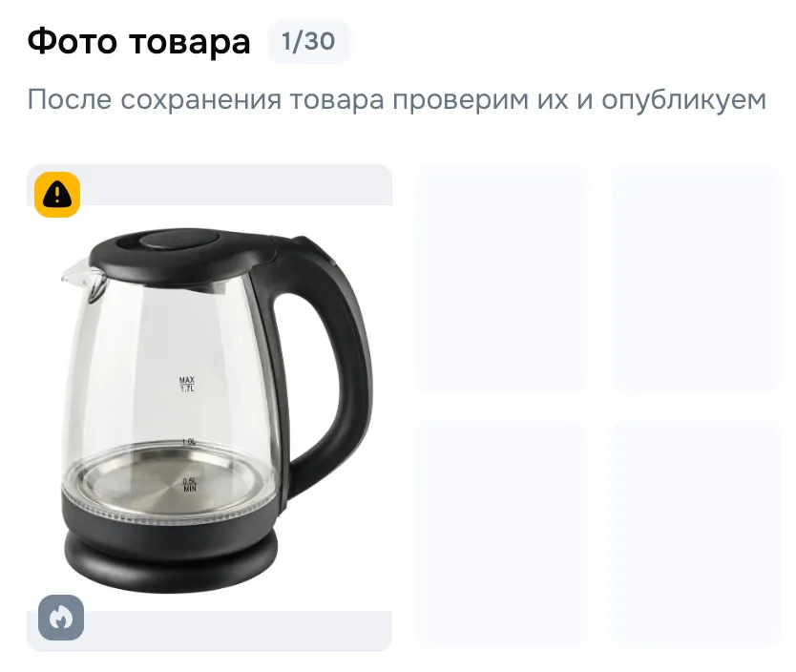Select the glass kettle product photo
Screen dimensions: 796x672
tap(209, 409)
